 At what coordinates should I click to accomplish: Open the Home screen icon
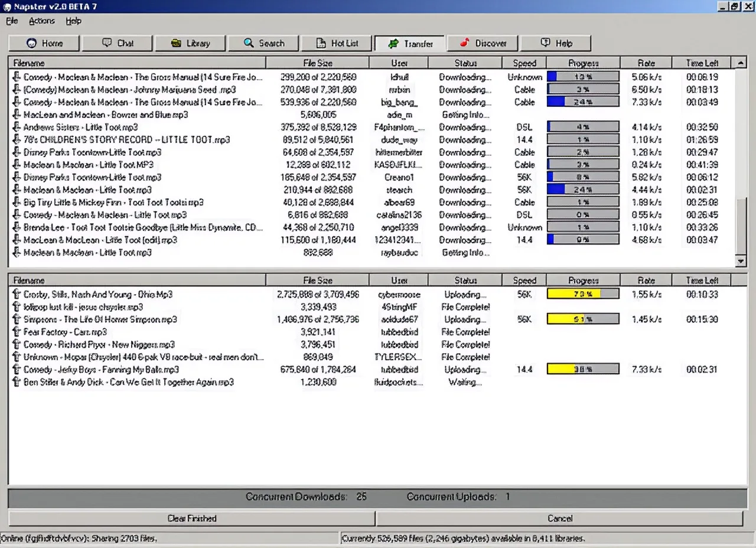(x=31, y=43)
